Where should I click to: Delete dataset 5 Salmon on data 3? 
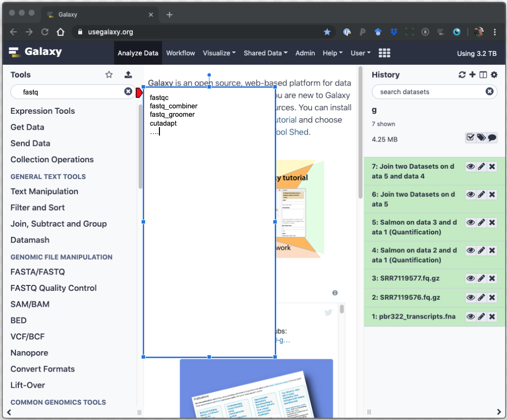[492, 222]
